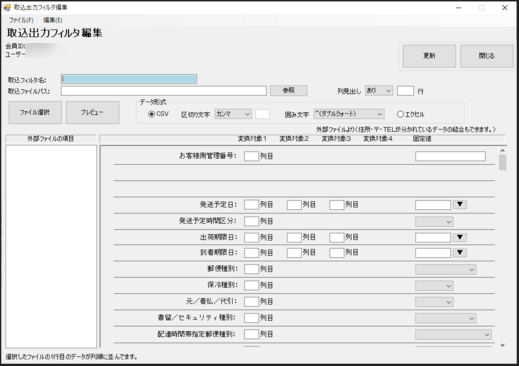Click the app icon in title bar
Viewport: 519px width, 366px height.
click(x=7, y=7)
